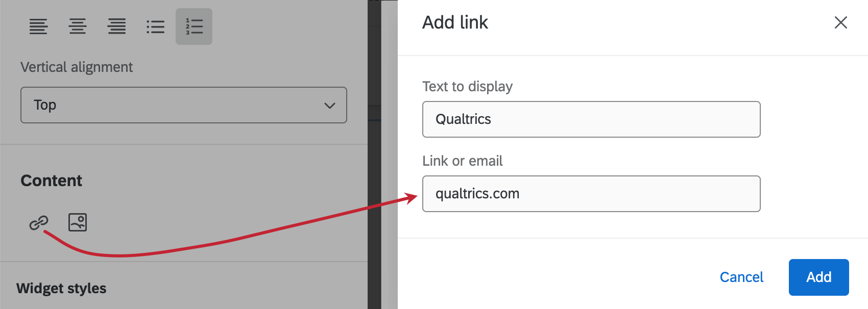Open the Vertical alignment dropdown showing Top
868x309 pixels.
[x=184, y=105]
